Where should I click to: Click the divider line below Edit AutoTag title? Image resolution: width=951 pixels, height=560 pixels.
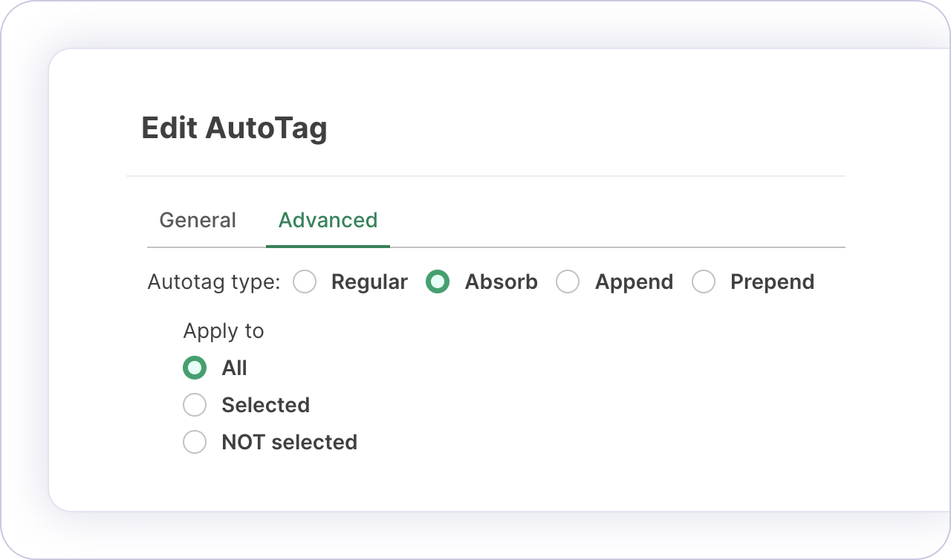[486, 176]
